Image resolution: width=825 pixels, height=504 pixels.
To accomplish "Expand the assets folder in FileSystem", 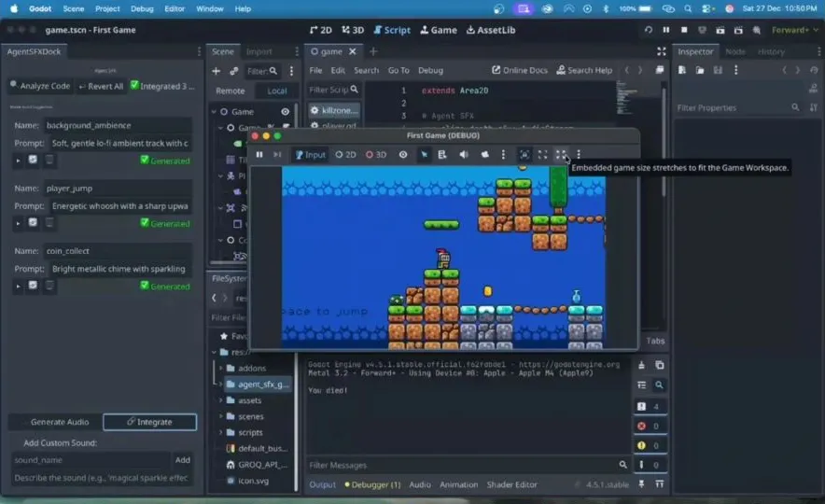I will tap(221, 400).
